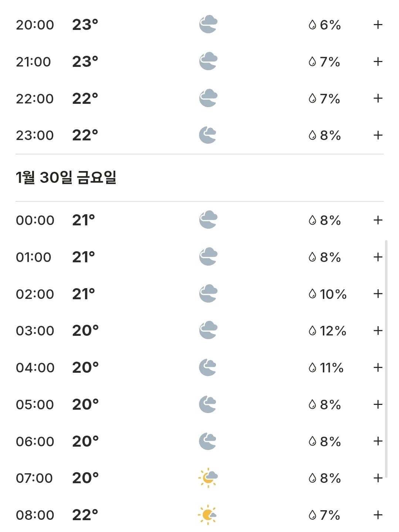Click the raindrop icon beside 10%
This screenshot has height=532, width=399.
[x=312, y=294]
